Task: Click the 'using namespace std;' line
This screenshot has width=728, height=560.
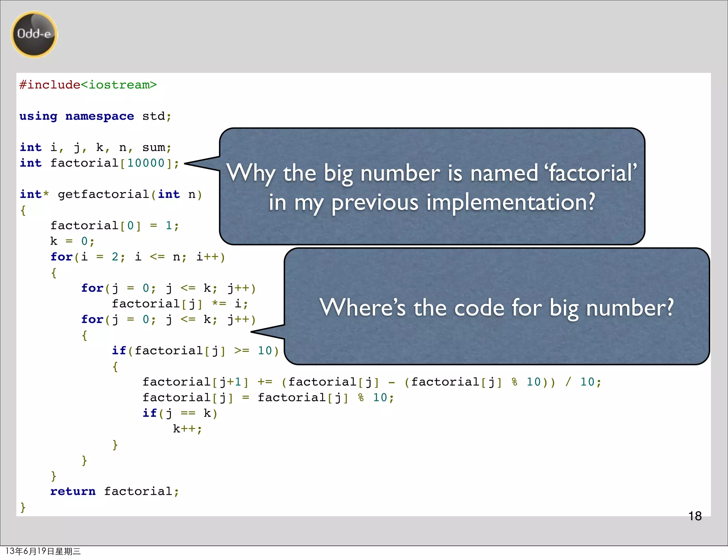Action: pos(95,116)
